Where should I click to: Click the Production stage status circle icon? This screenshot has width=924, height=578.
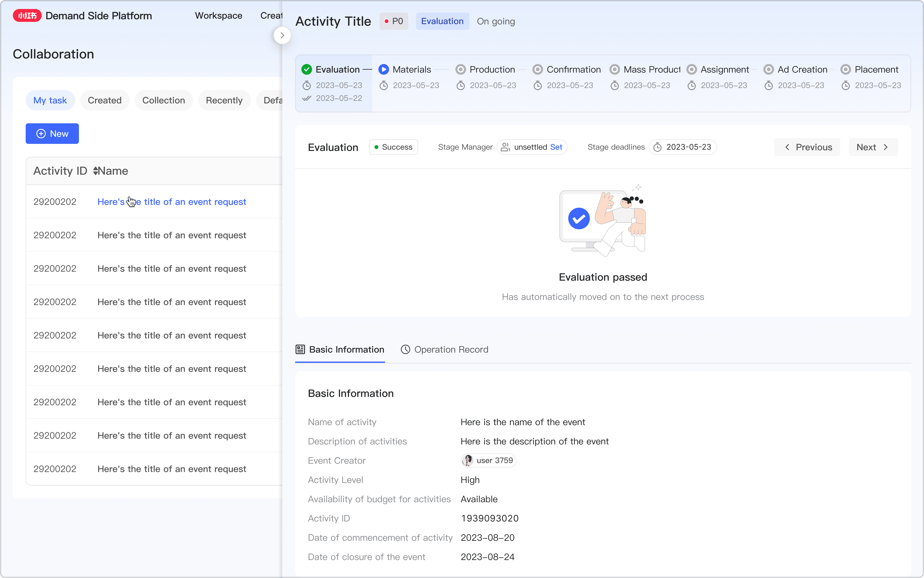461,70
